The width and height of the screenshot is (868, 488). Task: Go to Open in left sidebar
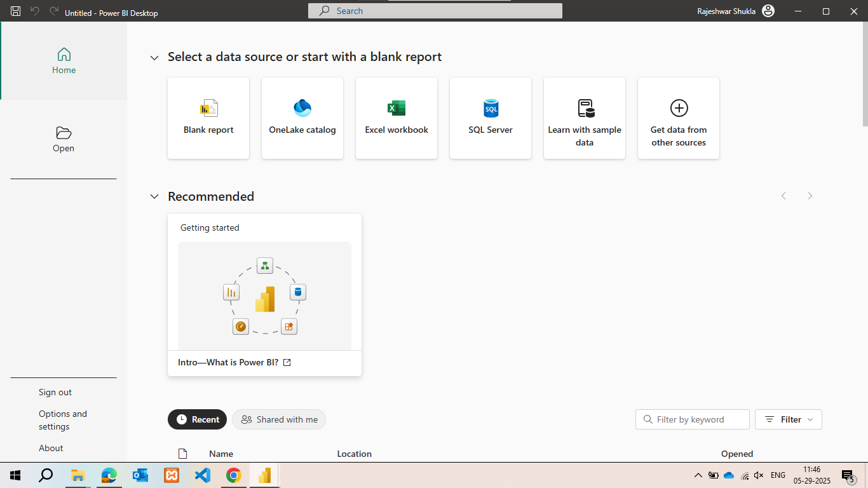(x=64, y=139)
